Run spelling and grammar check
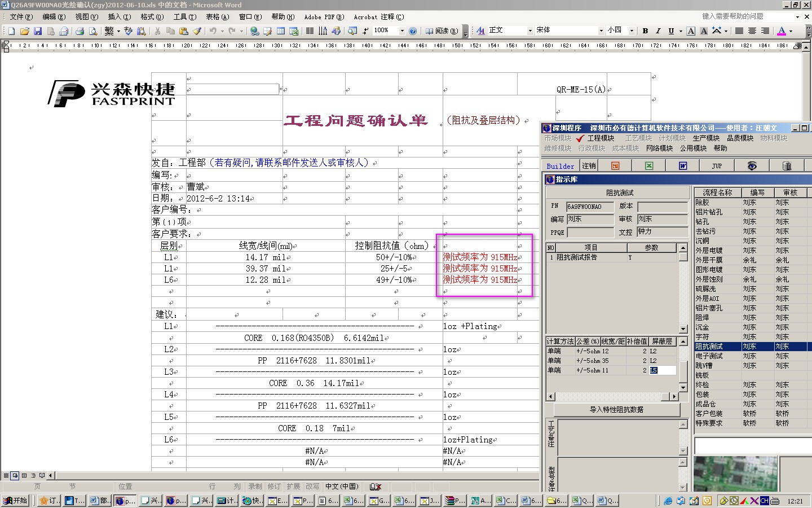This screenshot has height=508, width=812. (129, 31)
